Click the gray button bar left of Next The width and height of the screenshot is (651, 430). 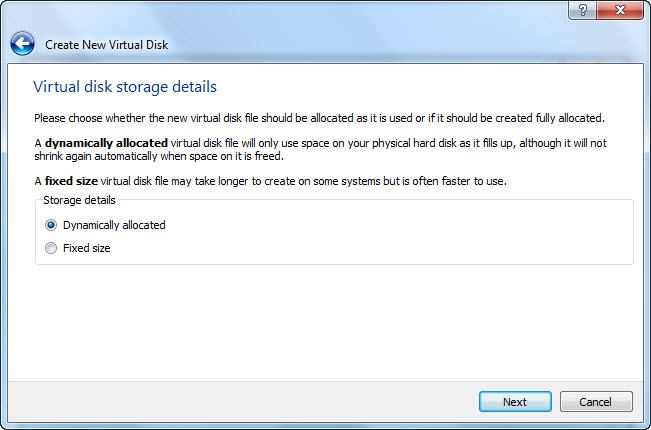pyautogui.click(x=241, y=402)
